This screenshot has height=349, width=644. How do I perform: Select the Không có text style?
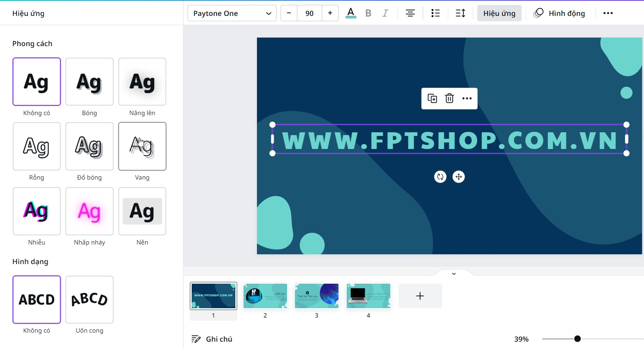point(37,82)
